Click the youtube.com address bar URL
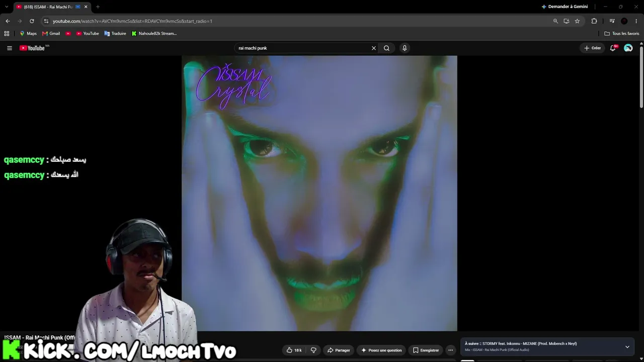 point(132,21)
